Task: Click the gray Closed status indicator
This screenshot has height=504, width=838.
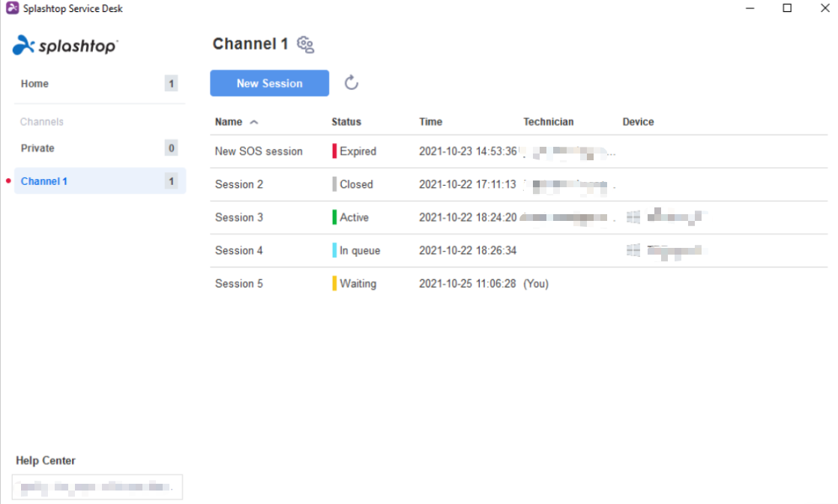Action: [334, 184]
